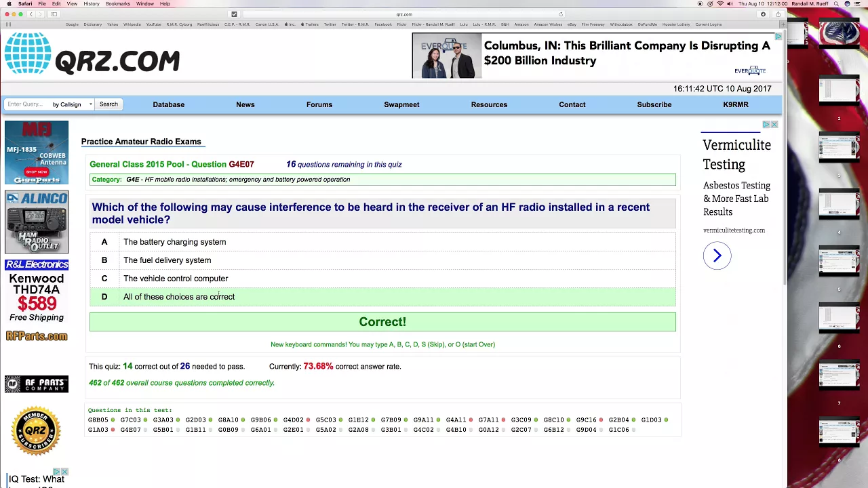The width and height of the screenshot is (868, 488).
Task: Click the G5B01 question in the test list
Action: [163, 430]
